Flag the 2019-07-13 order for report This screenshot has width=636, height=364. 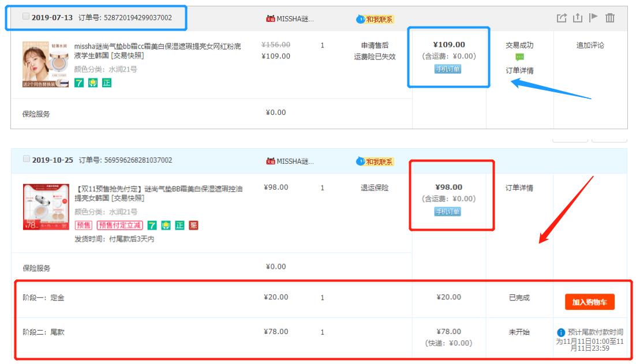[593, 18]
